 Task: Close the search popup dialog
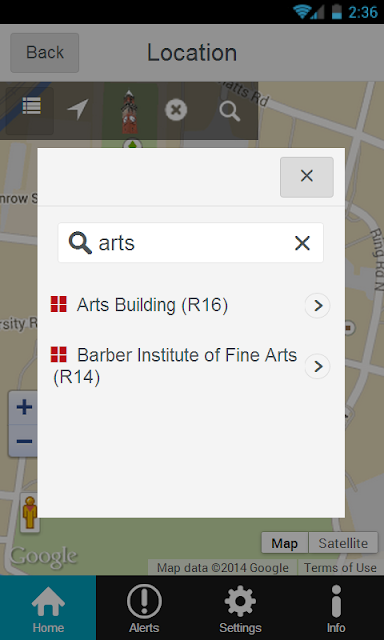pyautogui.click(x=306, y=177)
